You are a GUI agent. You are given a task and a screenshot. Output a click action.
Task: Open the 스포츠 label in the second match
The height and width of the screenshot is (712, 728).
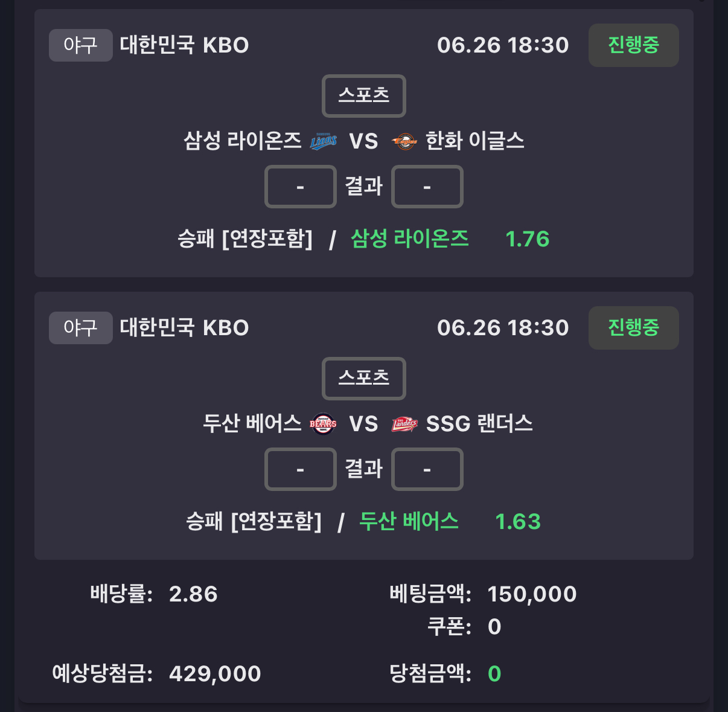pyautogui.click(x=364, y=379)
